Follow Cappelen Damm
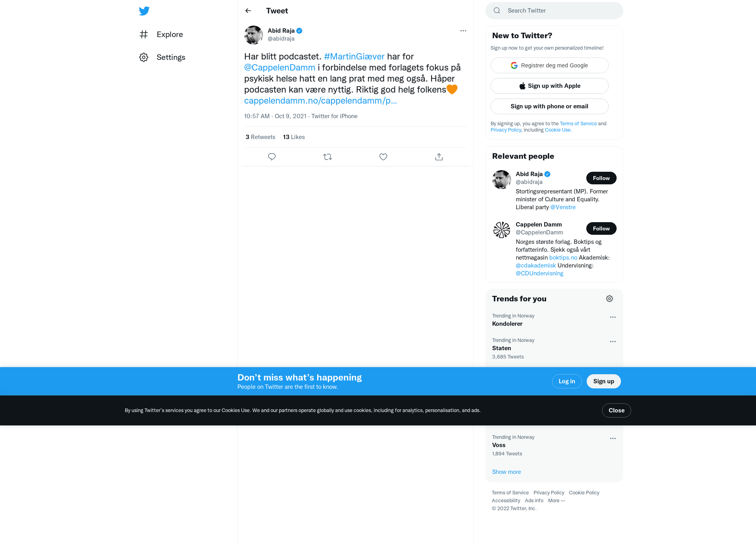 pyautogui.click(x=601, y=228)
